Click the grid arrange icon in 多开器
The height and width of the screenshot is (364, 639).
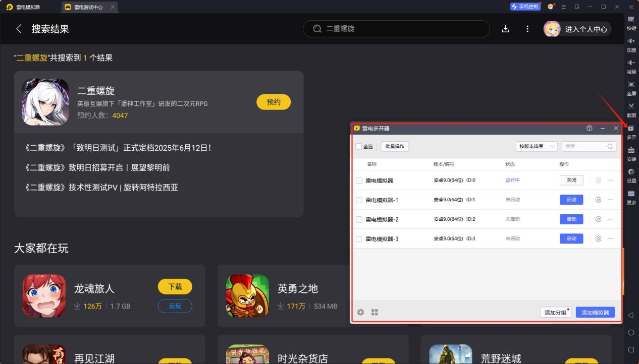[375, 312]
